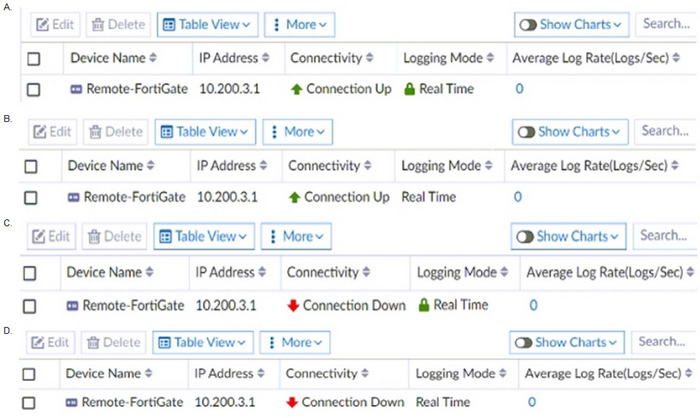The image size is (700, 418).
Task: Sort by Logging Mode in panel B
Action: (488, 166)
